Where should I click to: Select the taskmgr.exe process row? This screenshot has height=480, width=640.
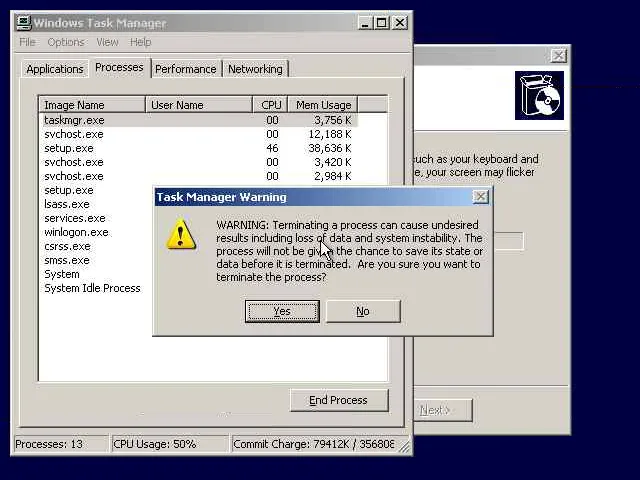199,120
